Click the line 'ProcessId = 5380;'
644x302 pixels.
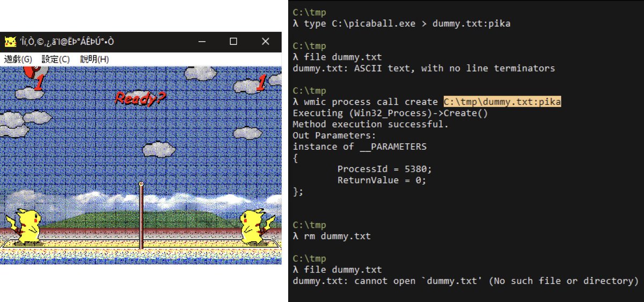coord(384,169)
